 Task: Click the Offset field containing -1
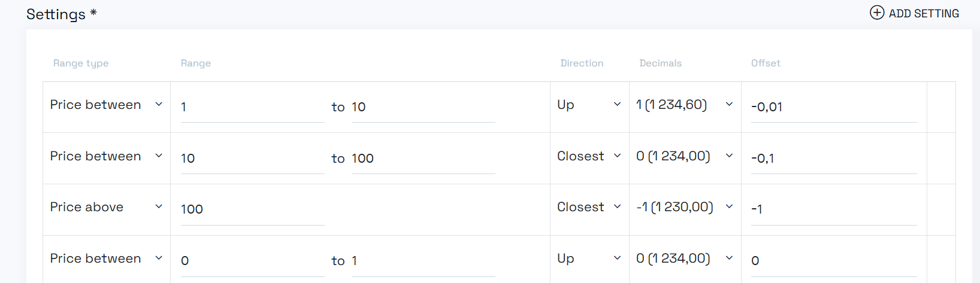click(x=833, y=209)
